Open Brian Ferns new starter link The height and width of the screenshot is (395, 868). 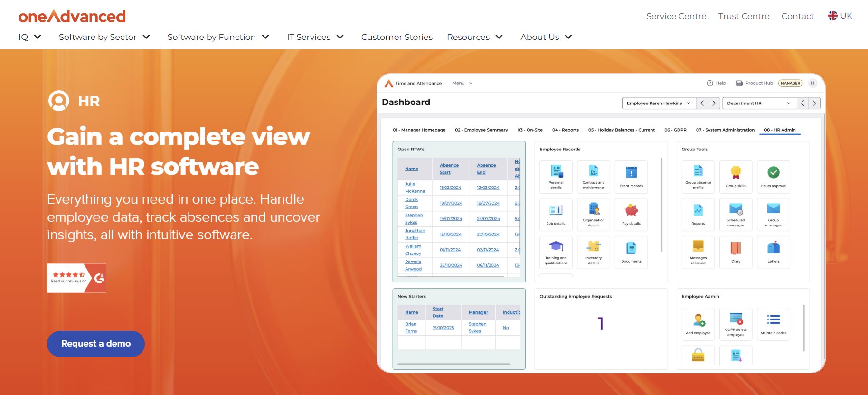pos(411,328)
